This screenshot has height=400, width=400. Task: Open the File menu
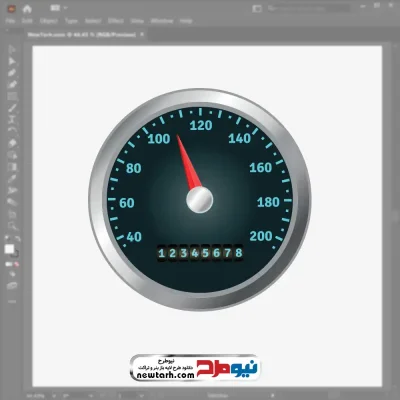tap(10, 21)
